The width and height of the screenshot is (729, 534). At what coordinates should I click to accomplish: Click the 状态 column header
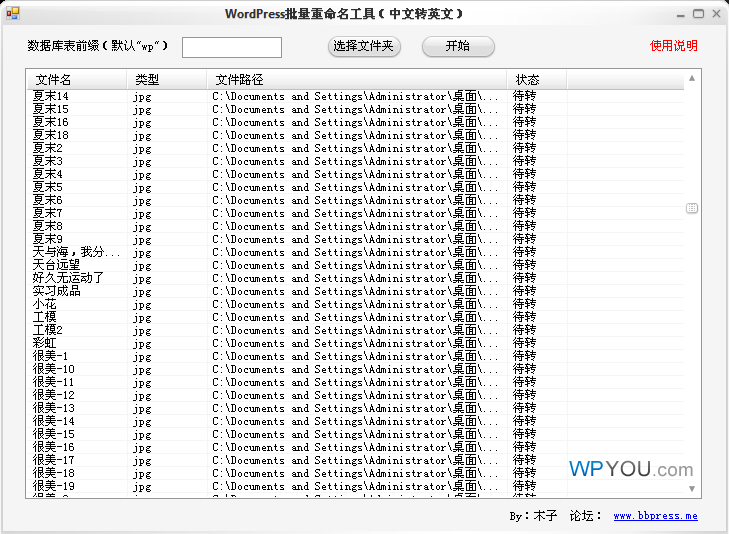[x=537, y=79]
